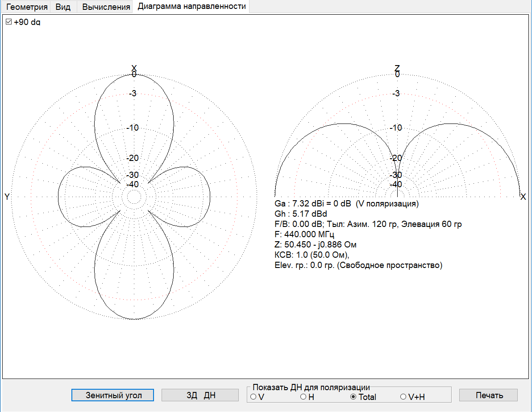
Task: Click the Зенитный угол button
Action: (x=112, y=395)
